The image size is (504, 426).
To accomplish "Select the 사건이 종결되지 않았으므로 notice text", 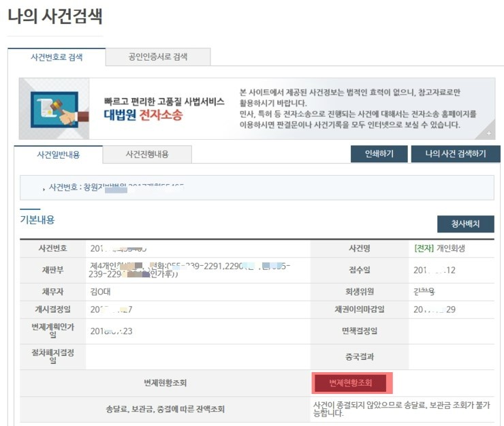I will (x=401, y=409).
